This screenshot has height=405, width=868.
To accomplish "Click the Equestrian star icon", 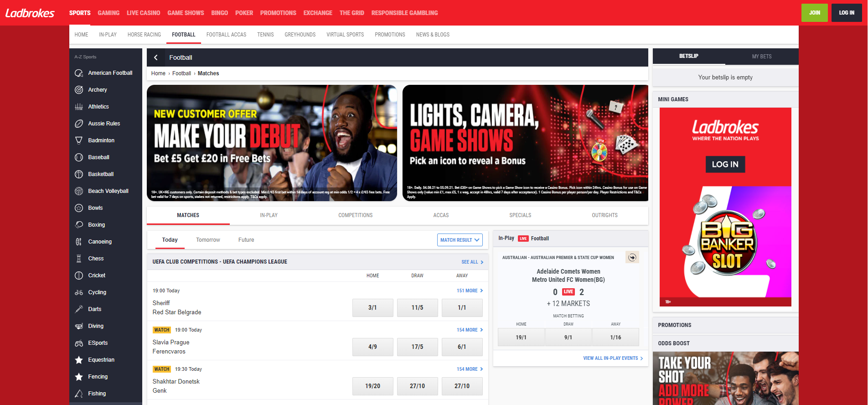I will click(x=79, y=360).
